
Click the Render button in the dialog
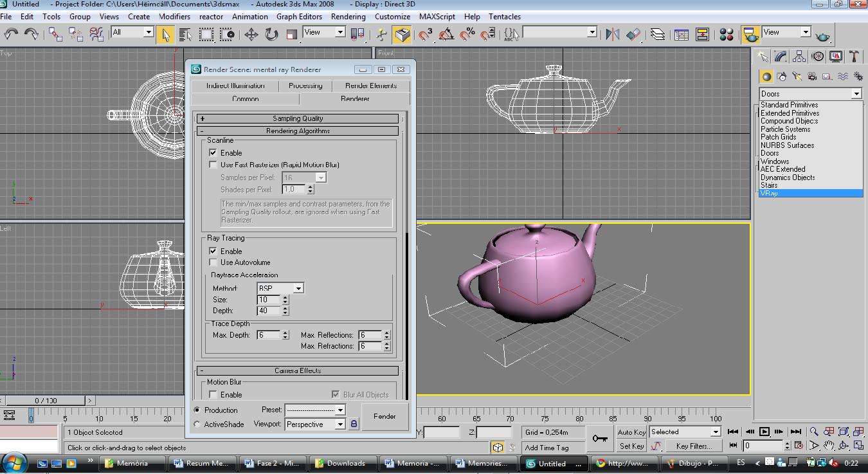point(385,416)
